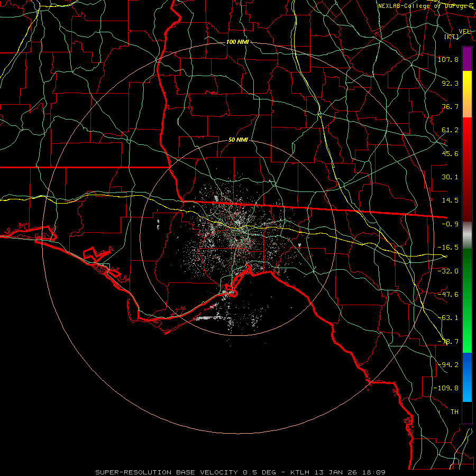The image size is (476, 476).
Task: Select the 100 NMI range ring label
Action: tap(237, 42)
